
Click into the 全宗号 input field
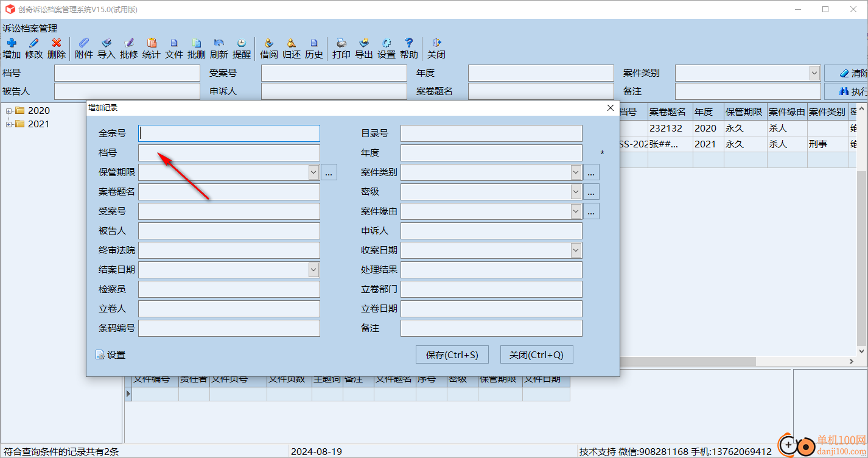coord(229,133)
